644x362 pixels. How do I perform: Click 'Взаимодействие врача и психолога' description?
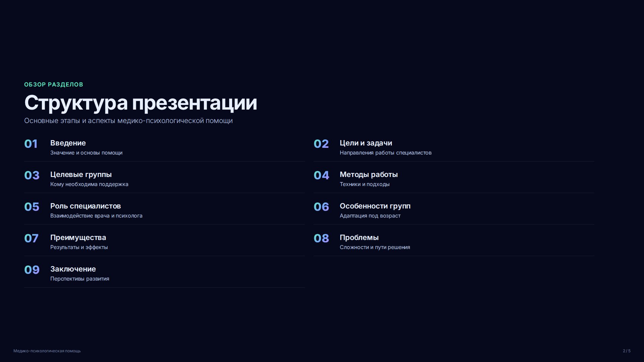96,216
